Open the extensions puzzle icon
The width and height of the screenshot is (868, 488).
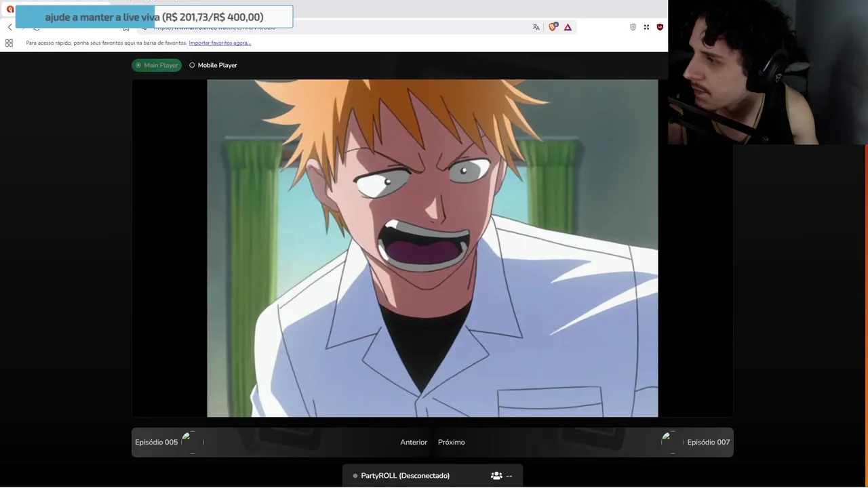pyautogui.click(x=646, y=27)
